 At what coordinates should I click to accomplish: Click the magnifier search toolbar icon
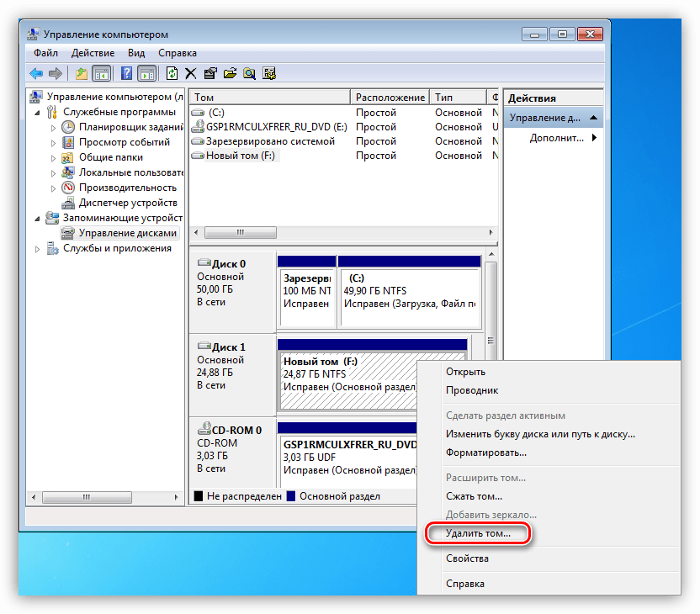249,73
